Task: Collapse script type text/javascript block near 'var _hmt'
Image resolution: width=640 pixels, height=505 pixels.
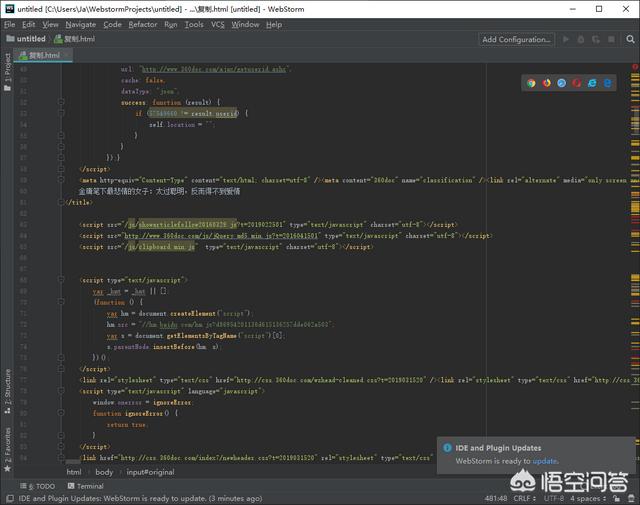Action: [x=61, y=280]
